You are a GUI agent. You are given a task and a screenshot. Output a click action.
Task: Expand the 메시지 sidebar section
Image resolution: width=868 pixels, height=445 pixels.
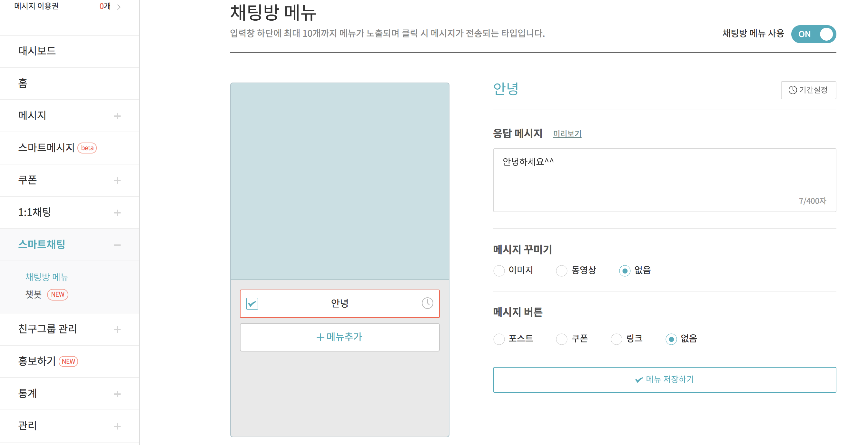pyautogui.click(x=117, y=116)
